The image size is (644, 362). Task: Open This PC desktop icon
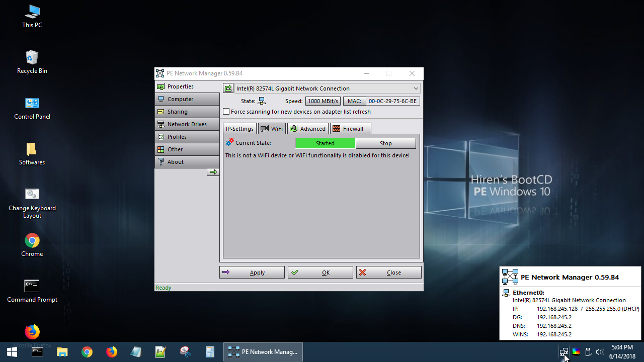click(x=32, y=16)
